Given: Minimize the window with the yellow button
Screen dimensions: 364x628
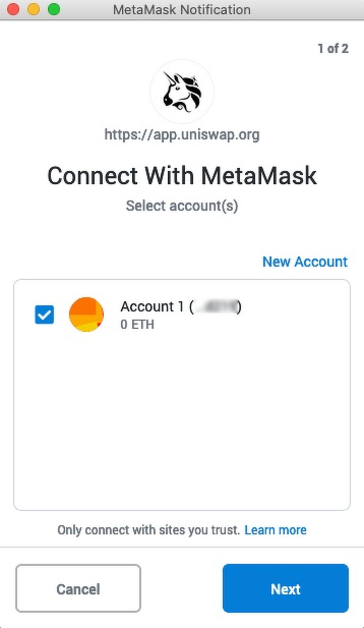Looking at the screenshot, I should click(x=33, y=9).
